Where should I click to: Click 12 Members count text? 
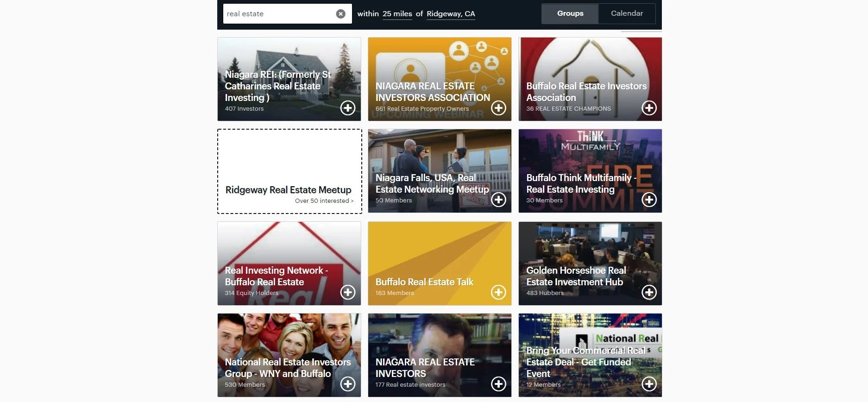point(543,385)
